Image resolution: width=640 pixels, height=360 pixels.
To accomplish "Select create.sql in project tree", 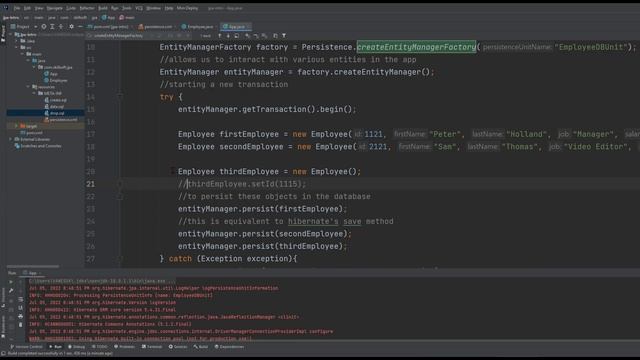I will 56,100.
